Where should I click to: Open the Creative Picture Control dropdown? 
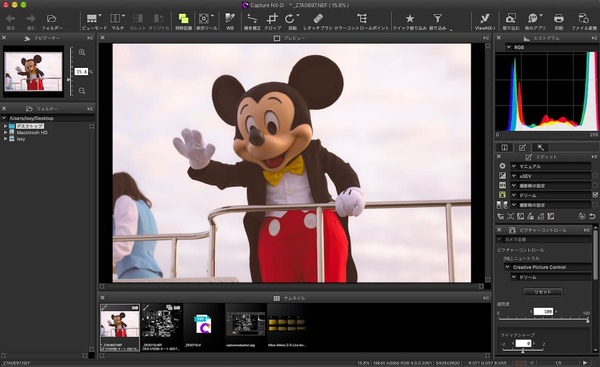[x=548, y=267]
